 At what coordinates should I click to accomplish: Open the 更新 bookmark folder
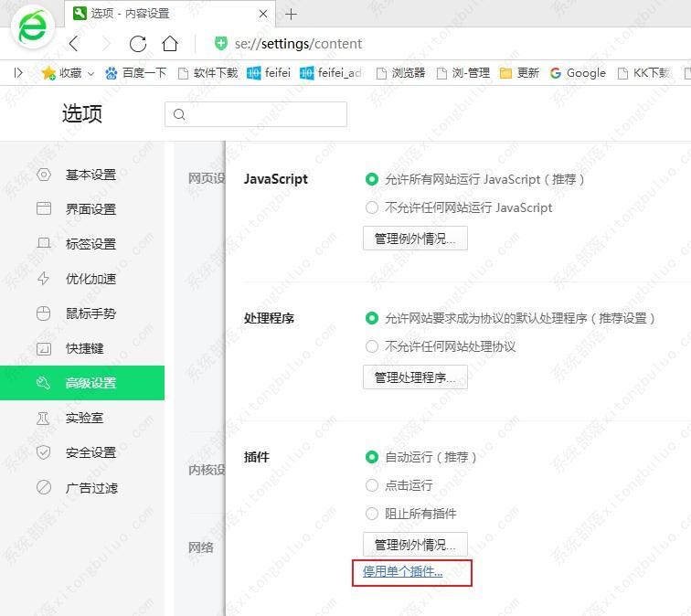pyautogui.click(x=518, y=73)
